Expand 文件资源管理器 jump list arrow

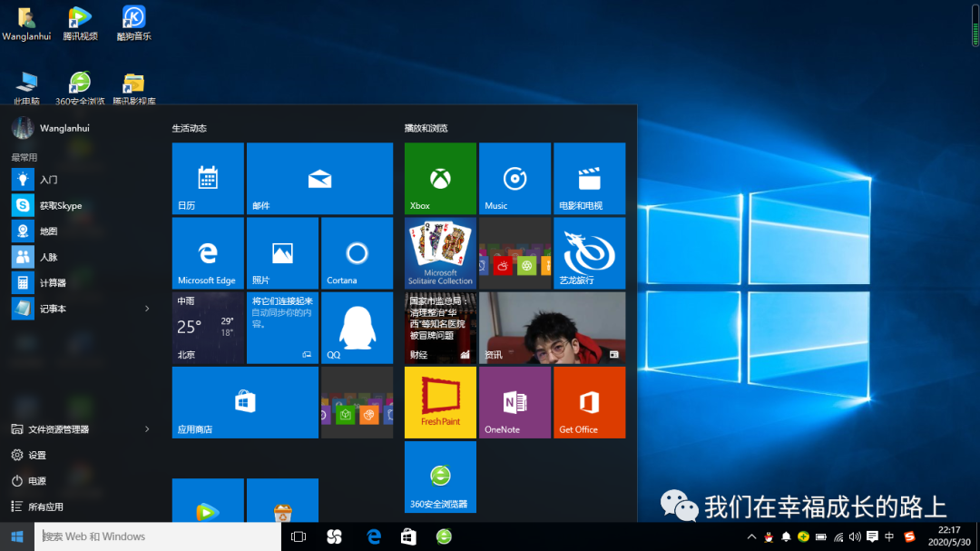click(x=148, y=429)
